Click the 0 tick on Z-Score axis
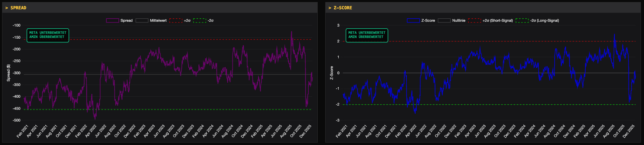This screenshot has height=145, width=644. coord(338,73)
